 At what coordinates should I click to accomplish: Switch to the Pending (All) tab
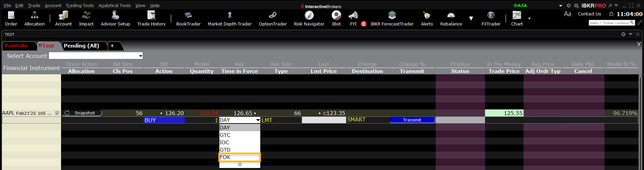coord(82,46)
